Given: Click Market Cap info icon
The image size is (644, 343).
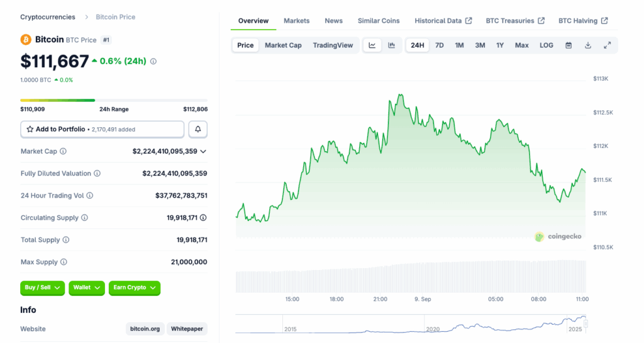Looking at the screenshot, I should coord(63,152).
